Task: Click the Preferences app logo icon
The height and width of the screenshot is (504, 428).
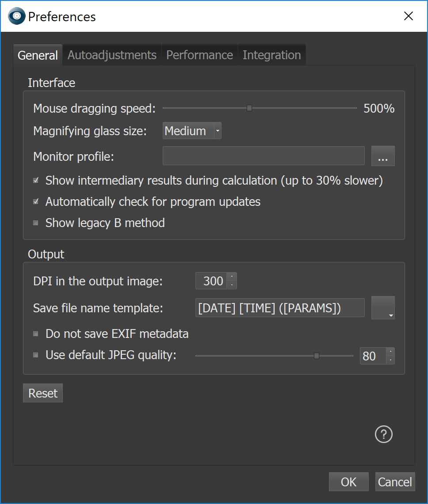Action: pyautogui.click(x=17, y=16)
